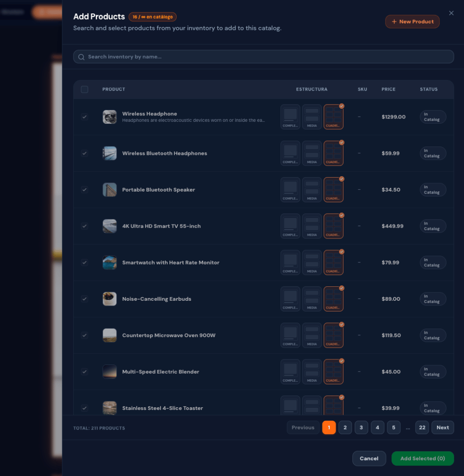Close the Add Products dialog
Image resolution: width=464 pixels, height=476 pixels.
tap(451, 13)
